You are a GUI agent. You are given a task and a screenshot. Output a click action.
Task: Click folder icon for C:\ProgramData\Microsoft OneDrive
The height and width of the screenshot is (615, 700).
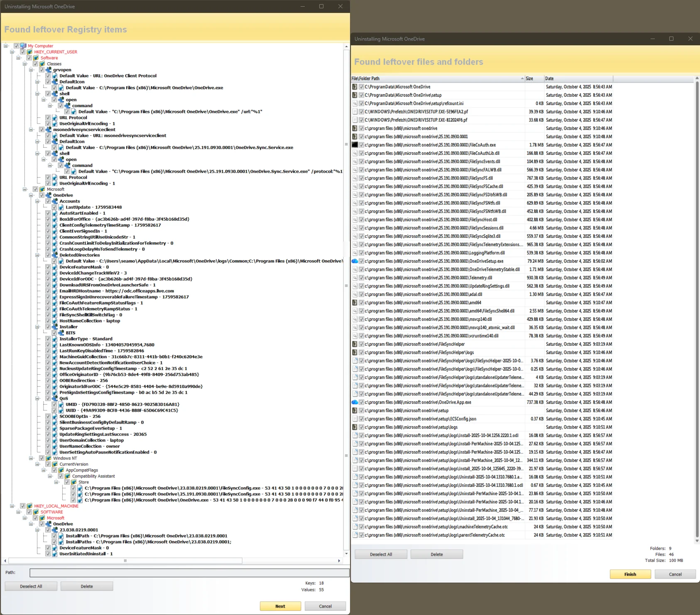pyautogui.click(x=355, y=87)
